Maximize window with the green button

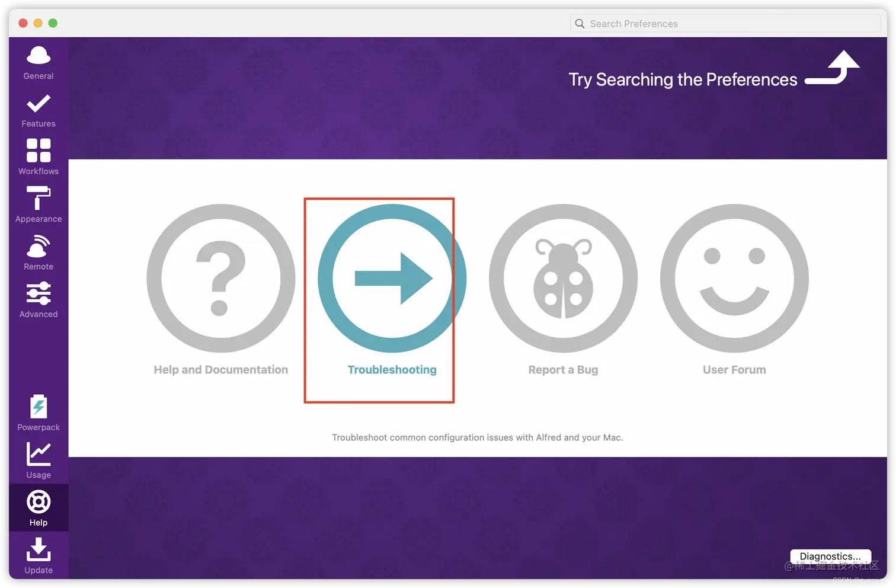[53, 23]
